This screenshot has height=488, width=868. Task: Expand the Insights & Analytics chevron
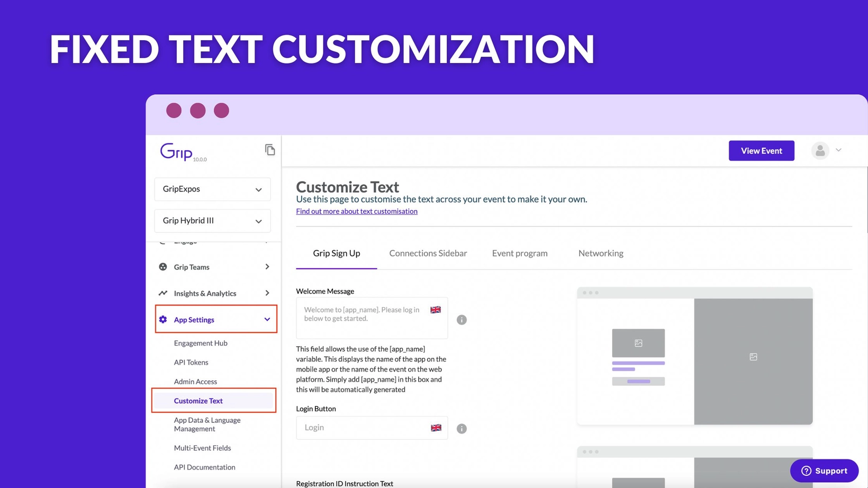pyautogui.click(x=267, y=293)
